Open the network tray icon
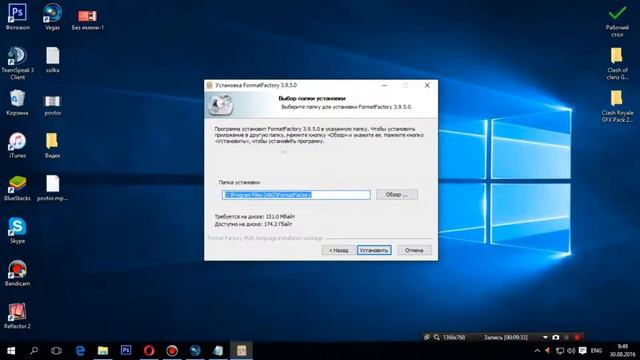Screen dimensions: 640x360 (560, 351)
